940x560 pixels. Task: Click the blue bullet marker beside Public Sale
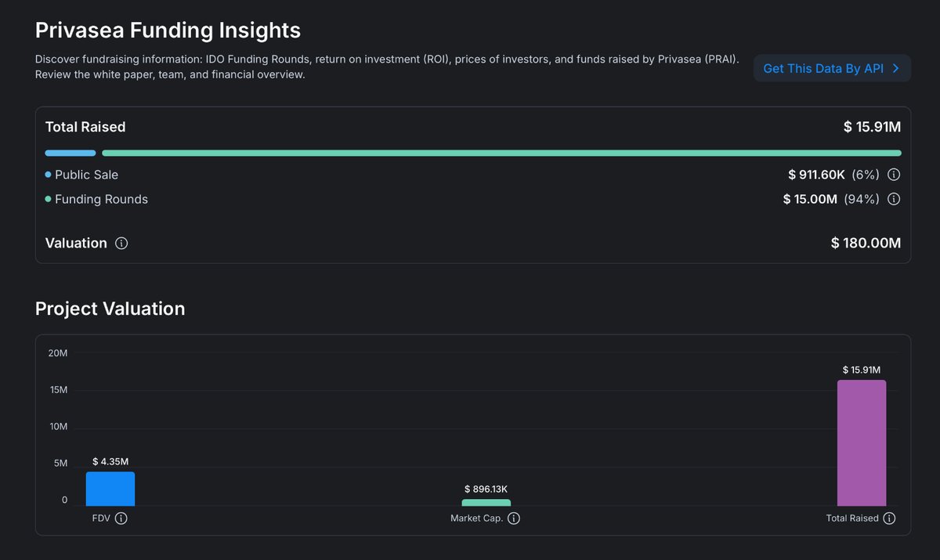pos(47,174)
